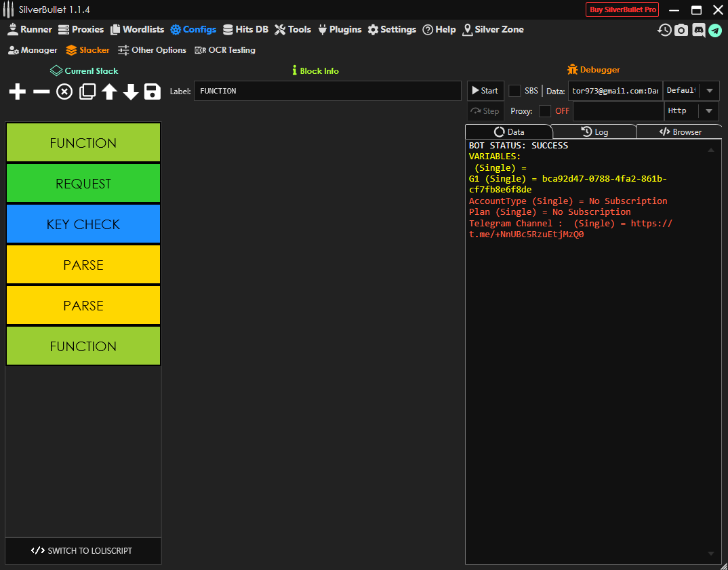
Task: Click the add block plus icon
Action: [x=18, y=91]
